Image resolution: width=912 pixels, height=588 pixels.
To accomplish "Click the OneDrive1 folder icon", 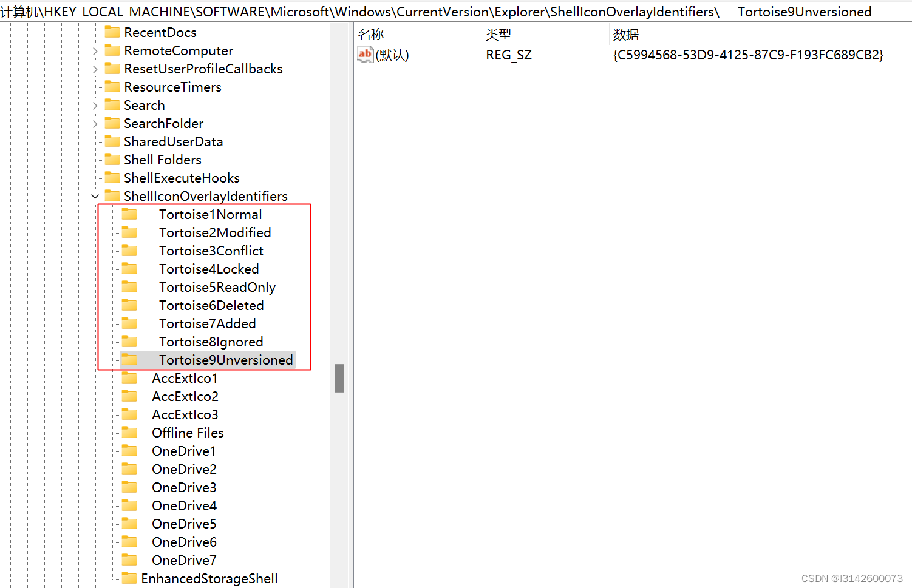I will click(129, 450).
